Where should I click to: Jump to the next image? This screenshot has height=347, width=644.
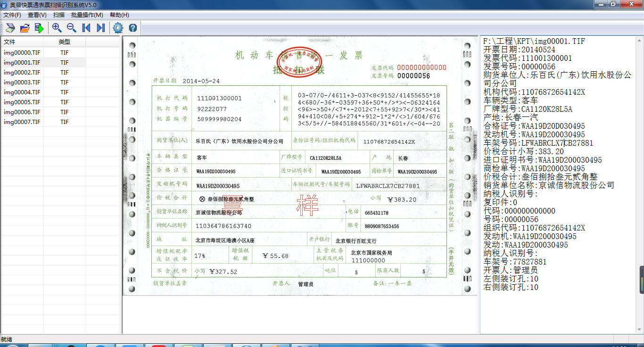click(100, 28)
